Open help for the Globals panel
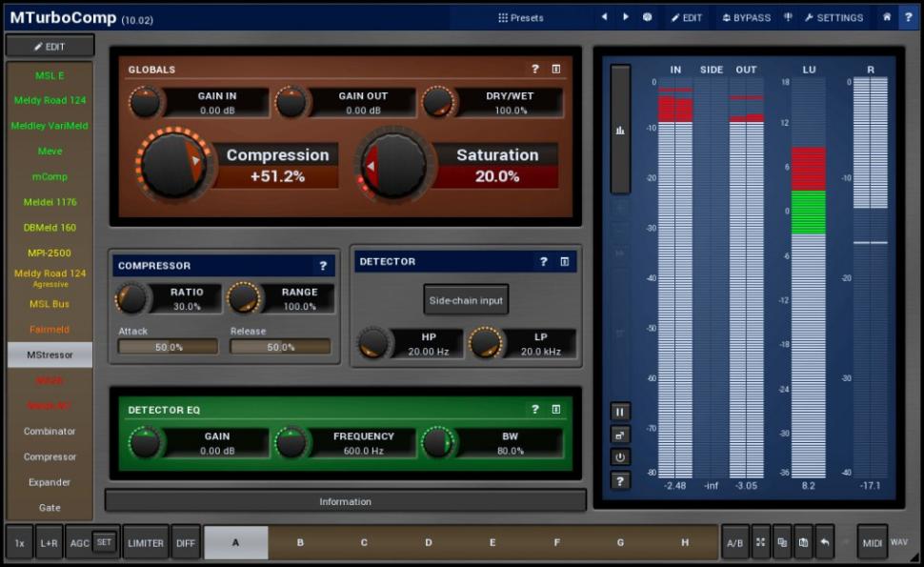Screen dimensions: 924x567 click(x=535, y=70)
